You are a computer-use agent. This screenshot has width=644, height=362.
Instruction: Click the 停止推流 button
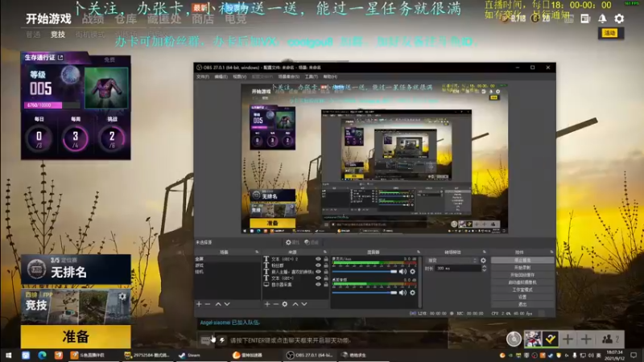tap(522, 260)
